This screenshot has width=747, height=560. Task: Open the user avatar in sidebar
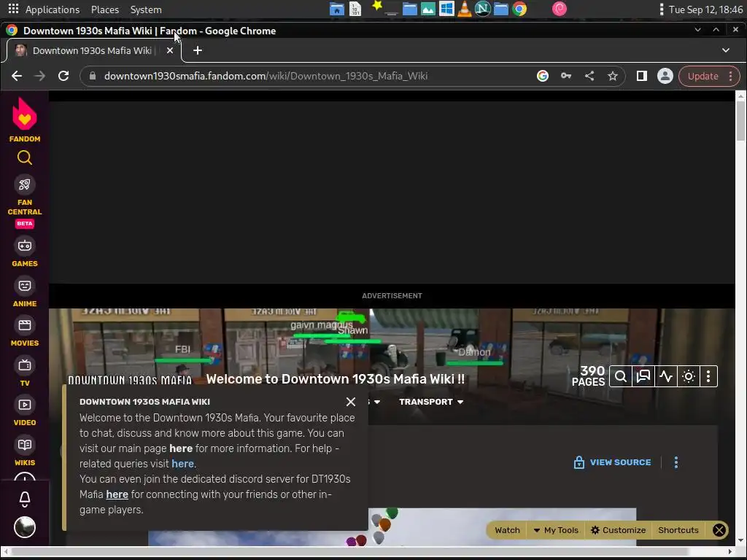[x=25, y=527]
